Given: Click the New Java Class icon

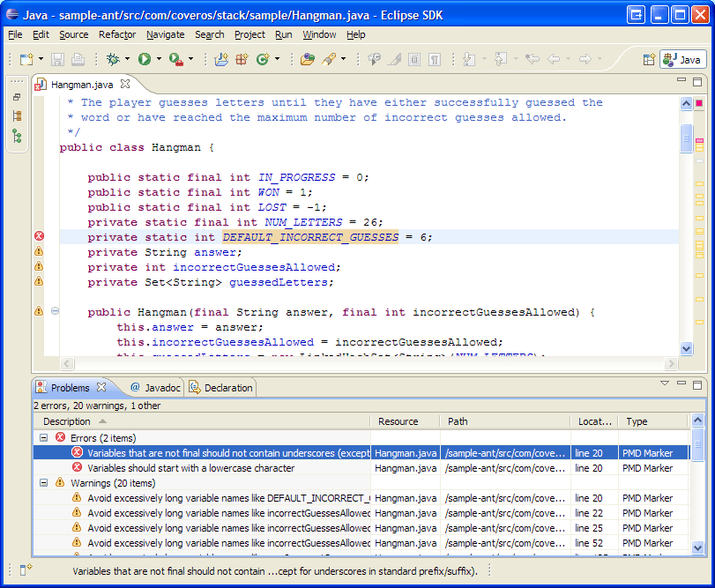Looking at the screenshot, I should (263, 59).
